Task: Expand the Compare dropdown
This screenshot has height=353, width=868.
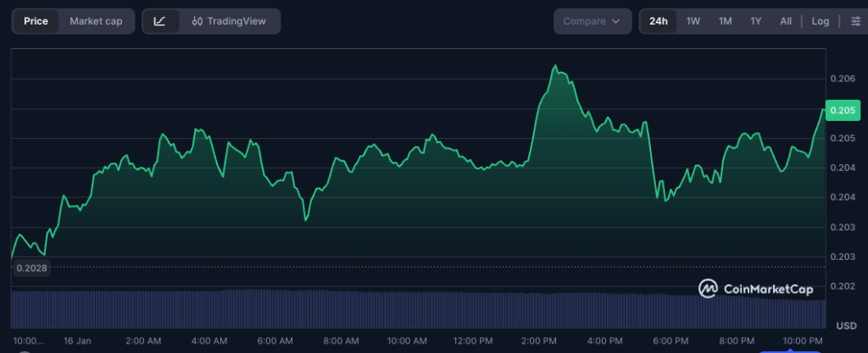Action: coord(592,21)
